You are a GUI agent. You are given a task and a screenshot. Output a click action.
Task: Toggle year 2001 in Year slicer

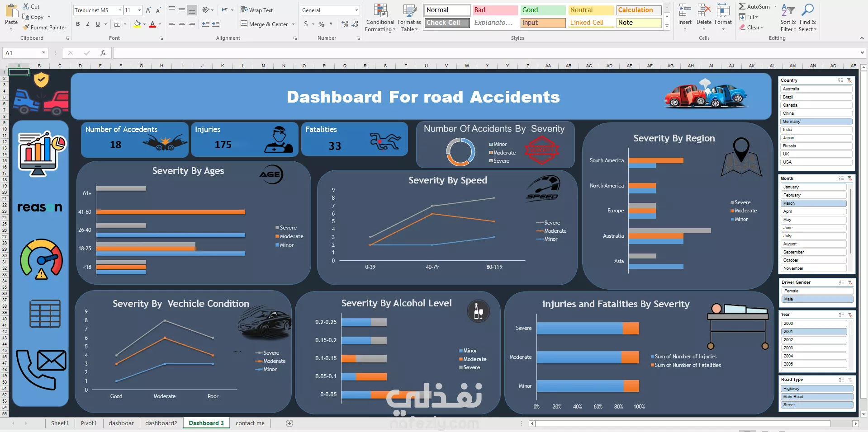(x=814, y=332)
